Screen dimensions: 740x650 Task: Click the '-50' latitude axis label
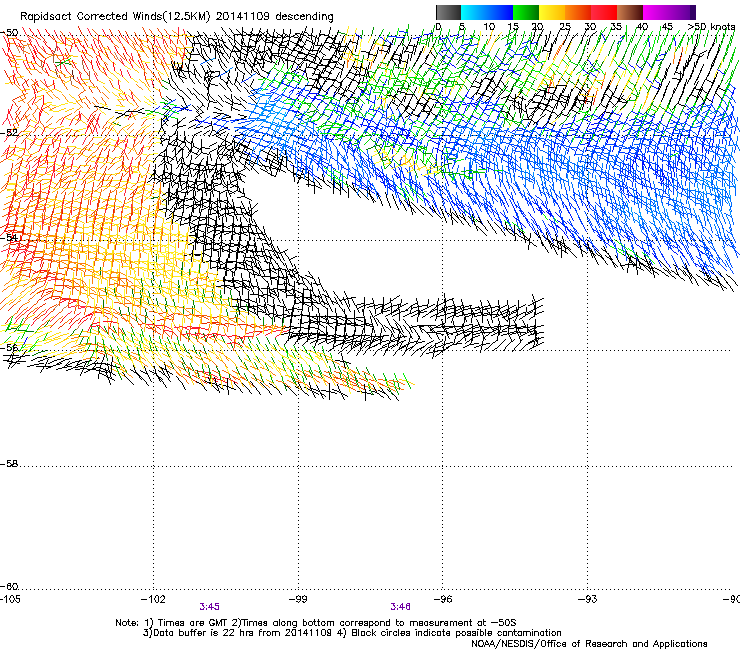click(9, 33)
